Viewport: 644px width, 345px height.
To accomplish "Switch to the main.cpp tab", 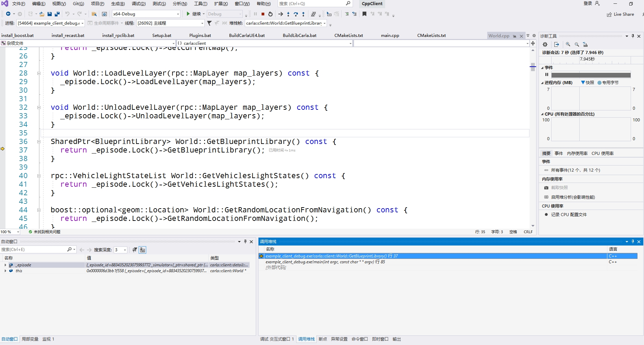I will [x=390, y=36].
